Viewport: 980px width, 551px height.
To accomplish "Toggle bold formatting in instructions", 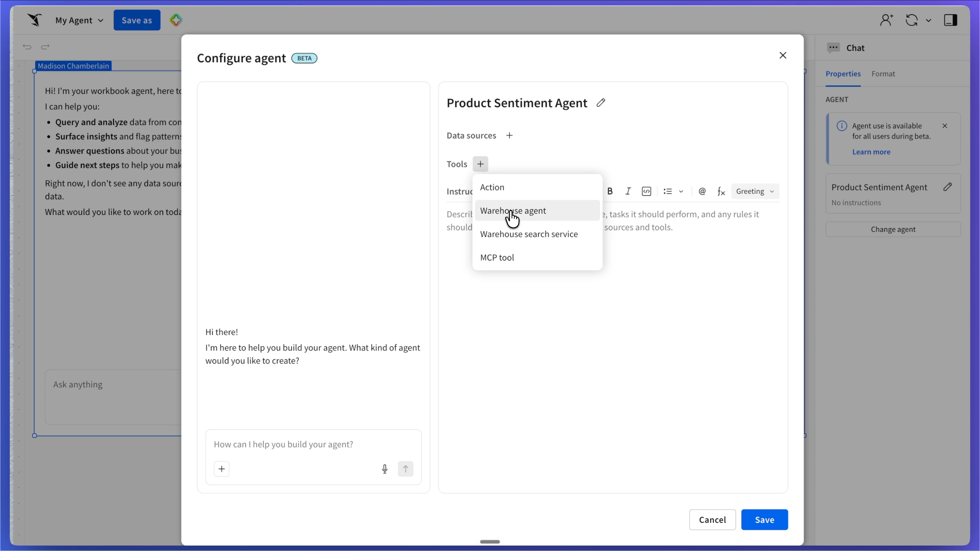I will pos(610,191).
